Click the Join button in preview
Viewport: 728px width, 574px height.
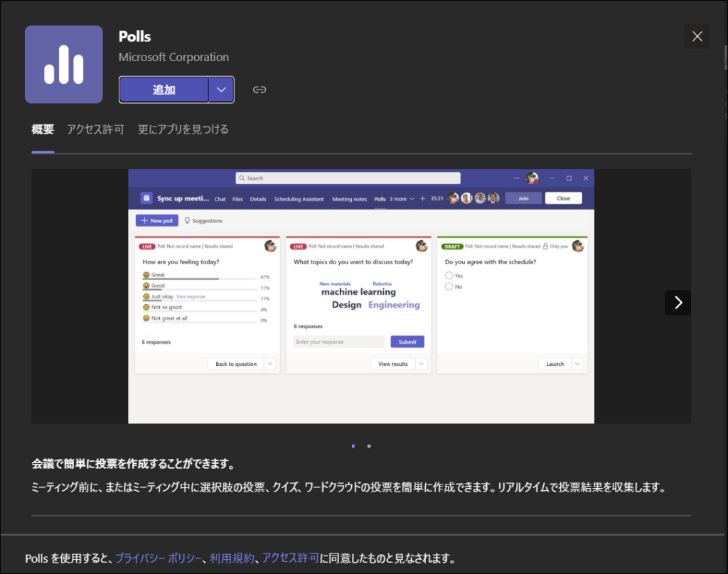(x=523, y=198)
